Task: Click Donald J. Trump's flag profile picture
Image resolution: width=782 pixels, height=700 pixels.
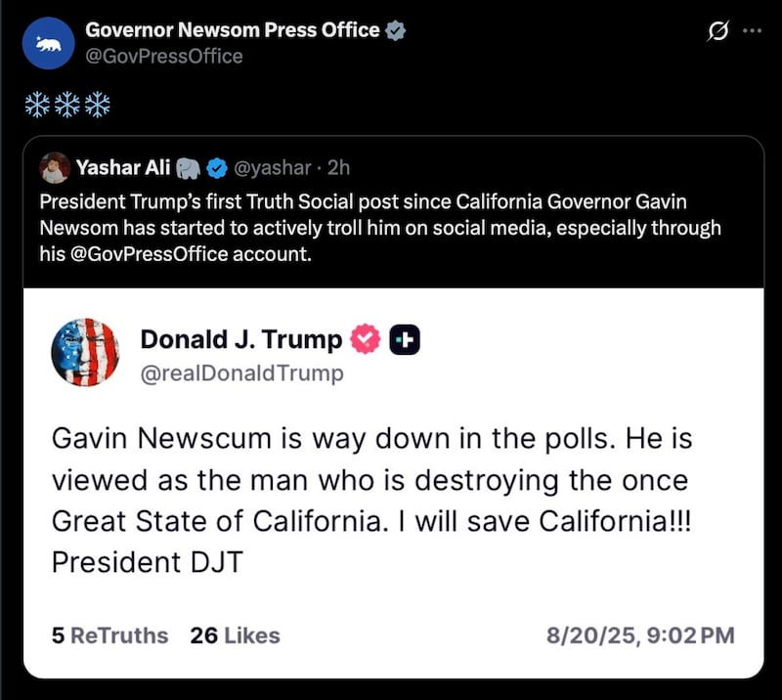Action: pos(85,352)
